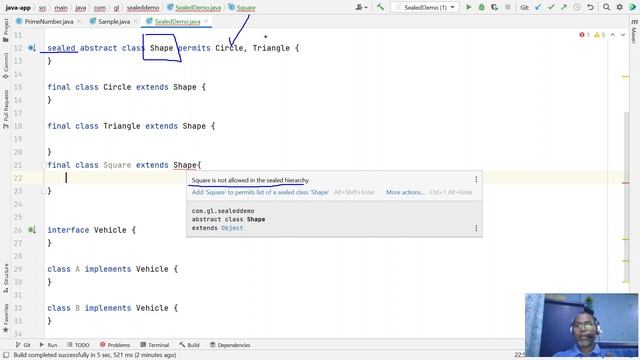The width and height of the screenshot is (640, 360).
Task: Go to previous highlighted error arrow
Action: pos(613,35)
